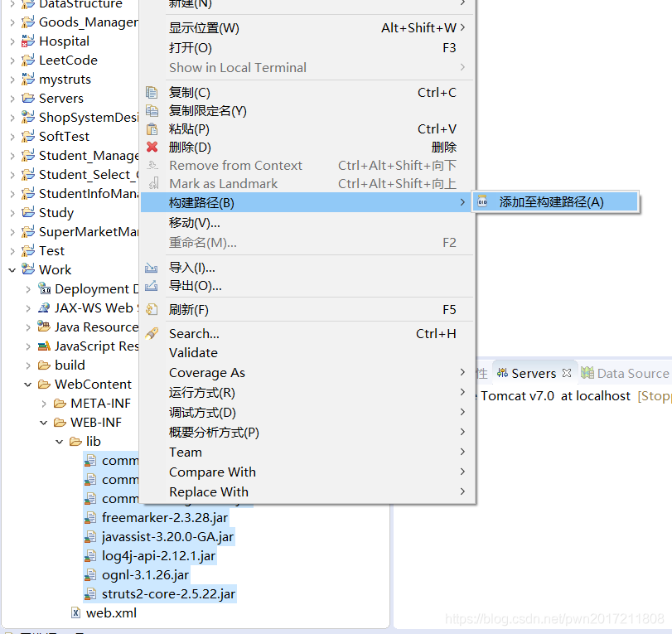Collapse the lib folder

(x=60, y=442)
